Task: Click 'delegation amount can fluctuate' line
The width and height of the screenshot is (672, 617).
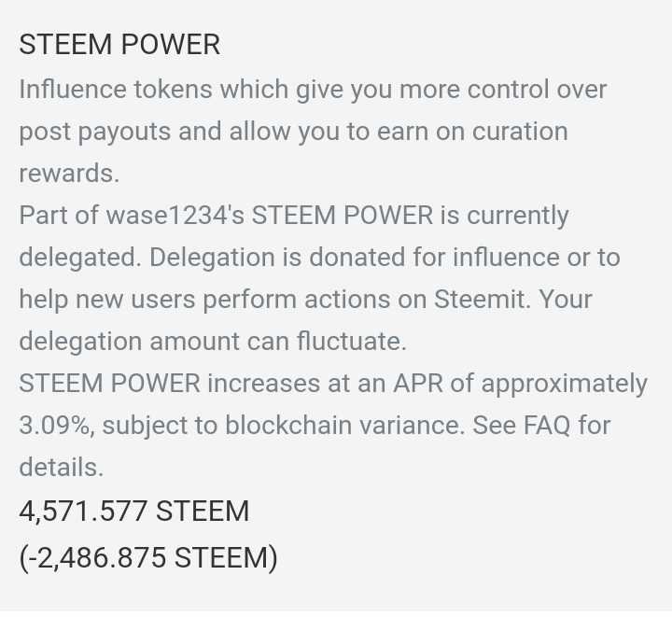Action: pyautogui.click(x=213, y=342)
